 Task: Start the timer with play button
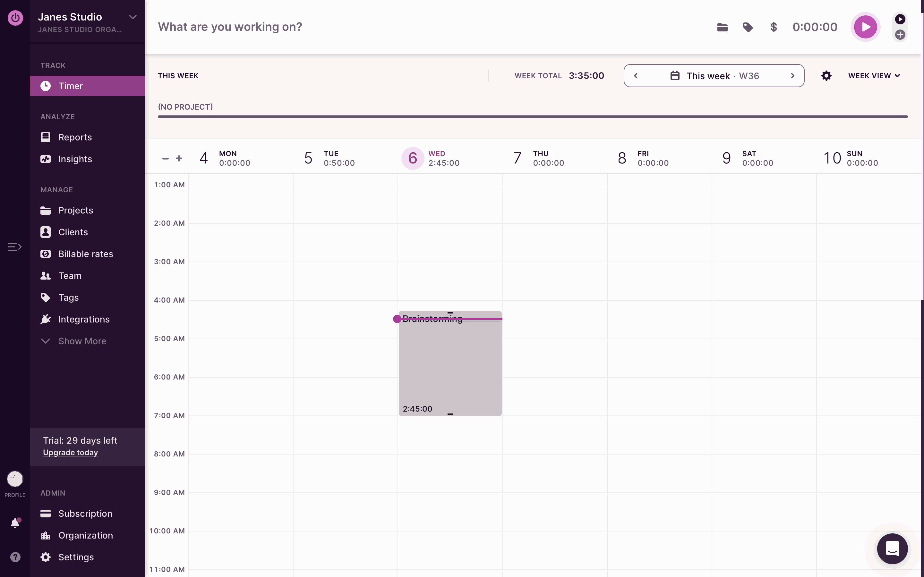(x=865, y=27)
